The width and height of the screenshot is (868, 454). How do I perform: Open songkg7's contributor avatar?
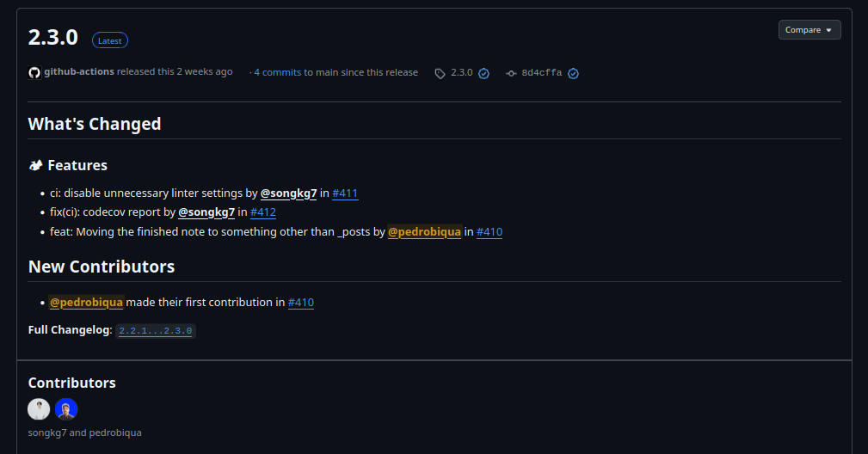39,409
